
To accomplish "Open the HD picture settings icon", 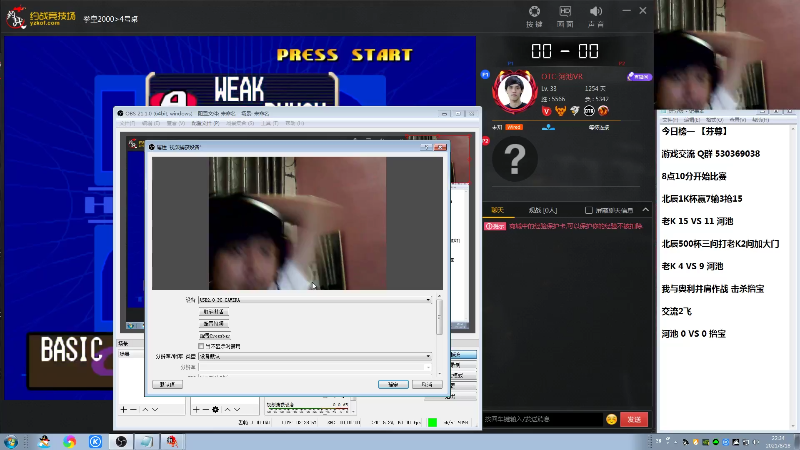I will pyautogui.click(x=565, y=16).
